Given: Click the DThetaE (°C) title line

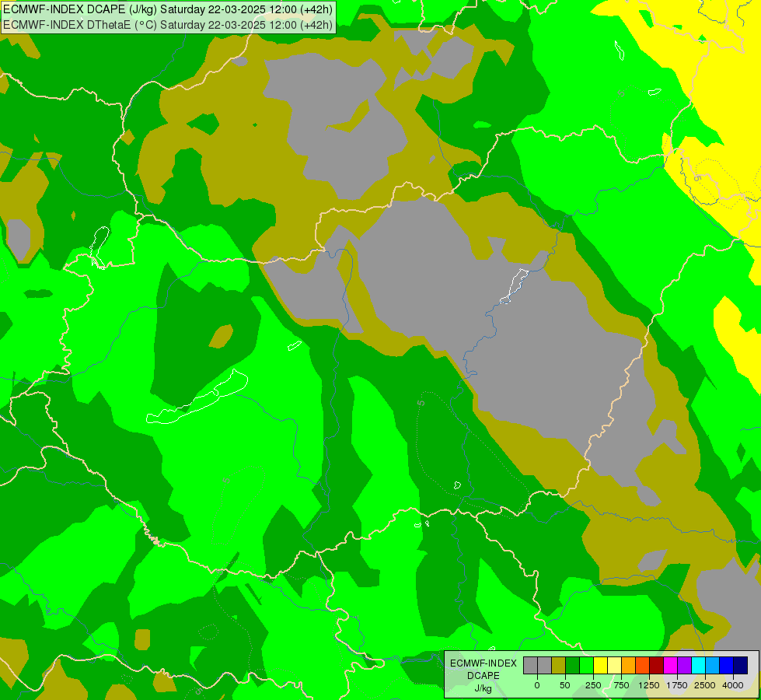Looking at the screenshot, I should pyautogui.click(x=167, y=25).
